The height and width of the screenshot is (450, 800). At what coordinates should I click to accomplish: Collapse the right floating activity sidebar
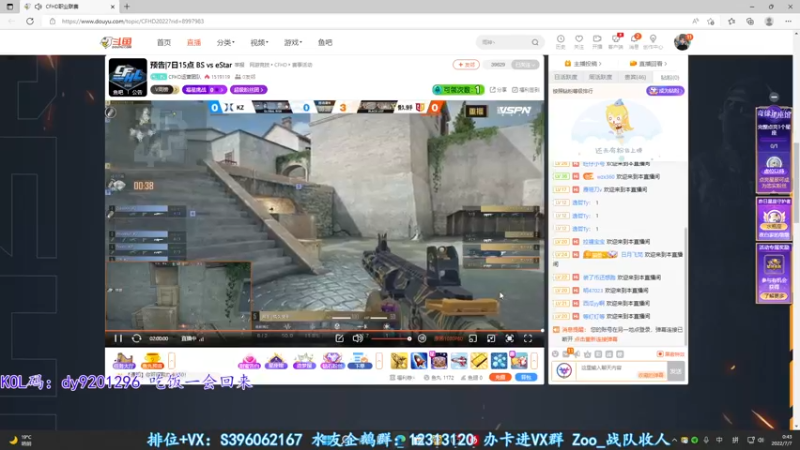(x=774, y=97)
